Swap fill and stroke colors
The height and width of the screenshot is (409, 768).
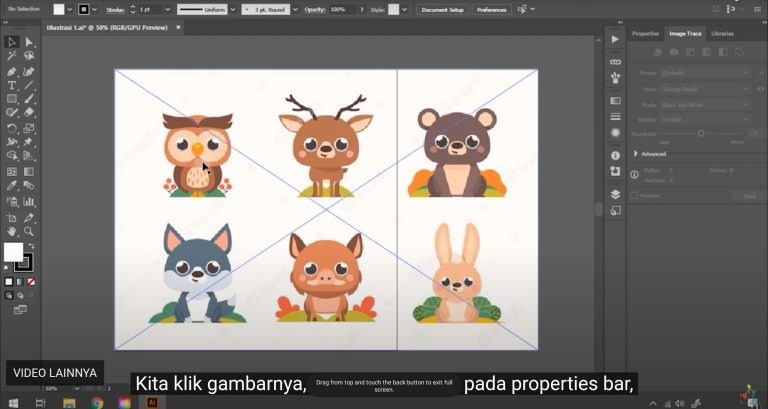click(30, 245)
